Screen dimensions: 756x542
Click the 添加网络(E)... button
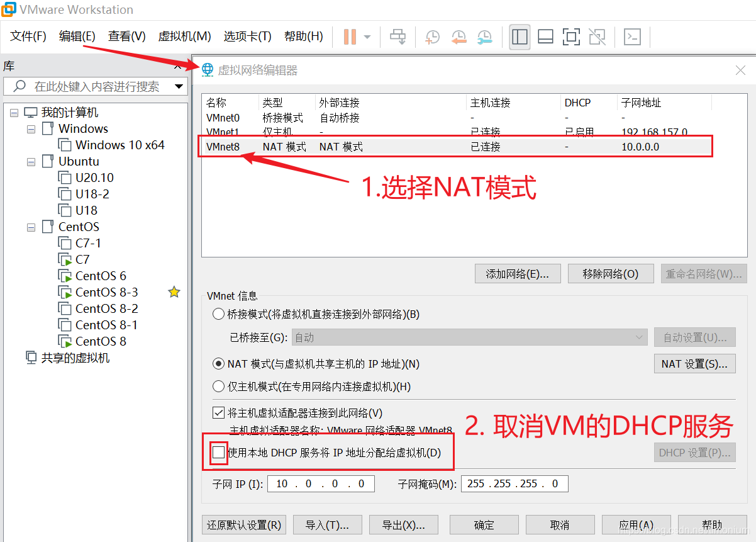click(518, 274)
